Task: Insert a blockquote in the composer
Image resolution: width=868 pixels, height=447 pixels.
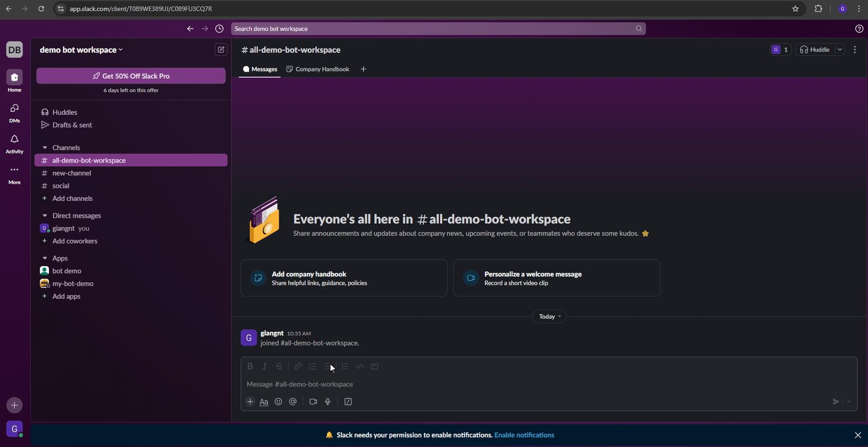Action: click(x=345, y=367)
